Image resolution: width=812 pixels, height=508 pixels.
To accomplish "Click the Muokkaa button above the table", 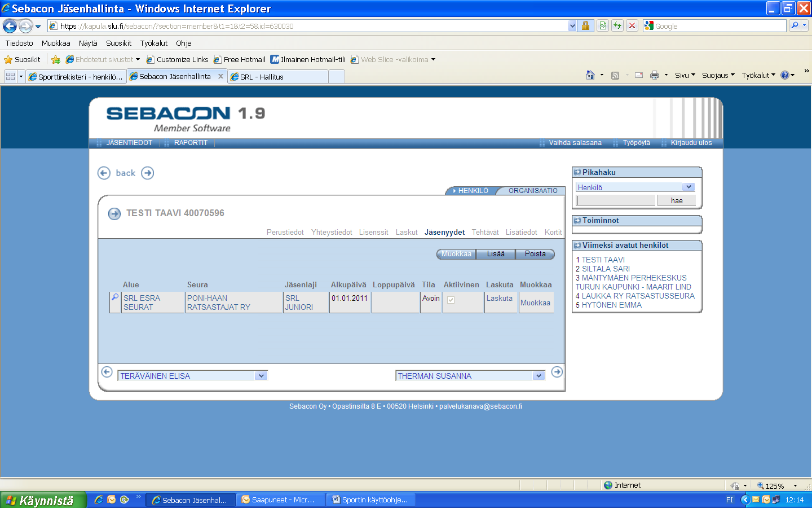I will pyautogui.click(x=456, y=254).
